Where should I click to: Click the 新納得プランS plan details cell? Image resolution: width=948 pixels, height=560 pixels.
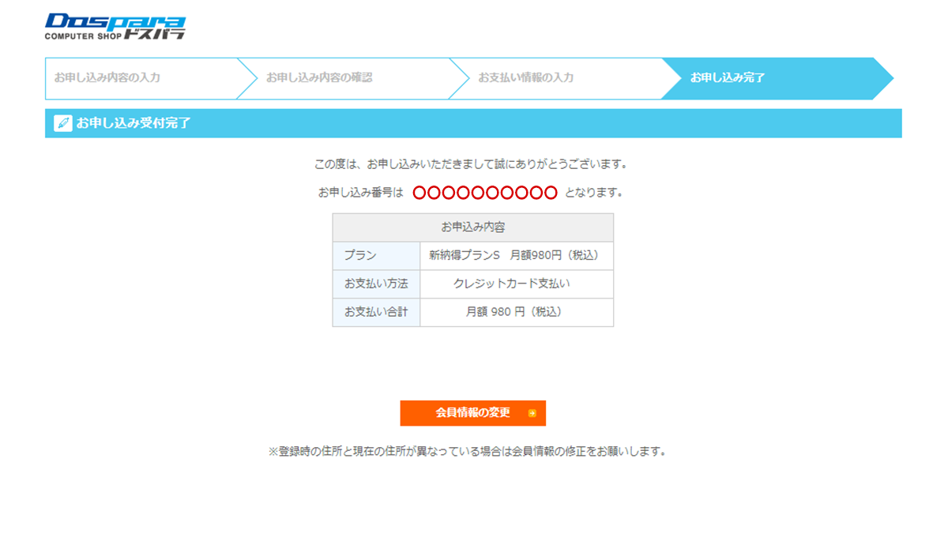(x=517, y=256)
